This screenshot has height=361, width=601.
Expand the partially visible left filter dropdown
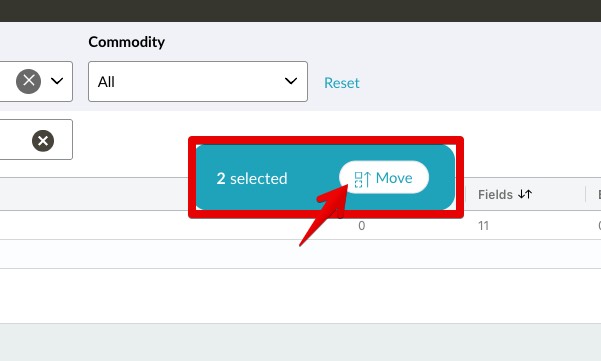57,81
